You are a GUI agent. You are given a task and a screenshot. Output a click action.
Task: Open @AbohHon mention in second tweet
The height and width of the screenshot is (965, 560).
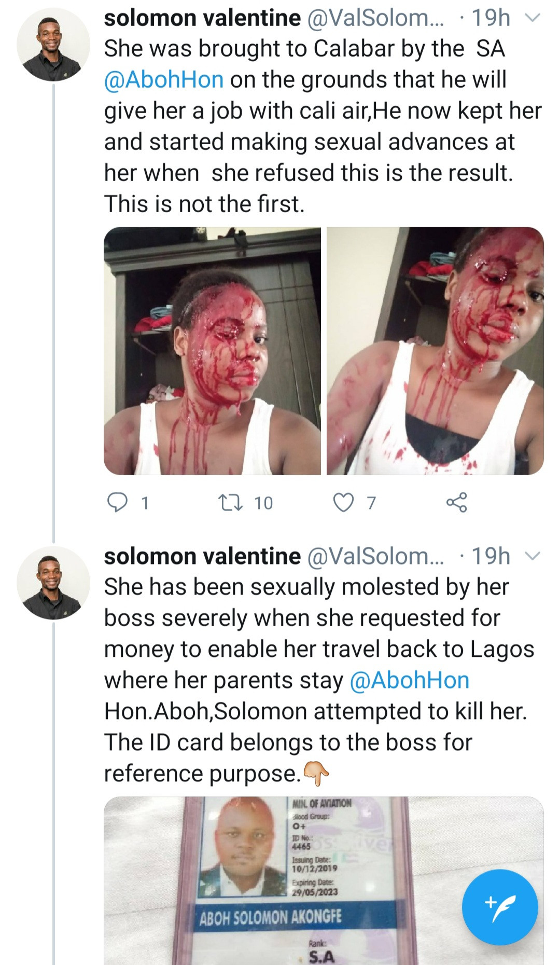pyautogui.click(x=410, y=680)
